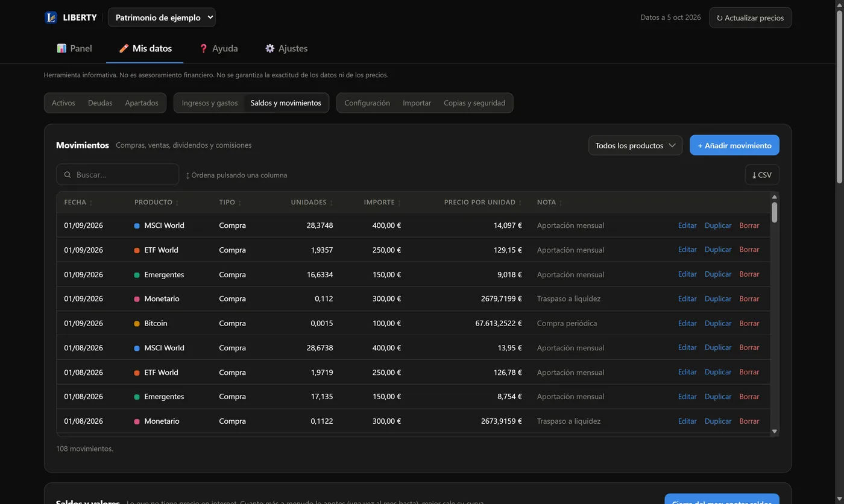Sort by the UNIDADES column

tap(312, 203)
